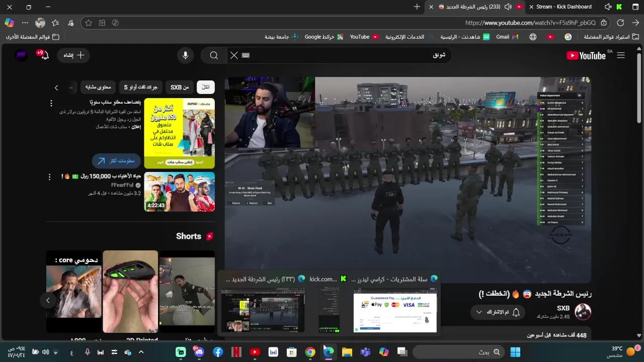Screen dimensions: 644x362
Task: Open the YouTube account avatar menu
Action: (21, 55)
